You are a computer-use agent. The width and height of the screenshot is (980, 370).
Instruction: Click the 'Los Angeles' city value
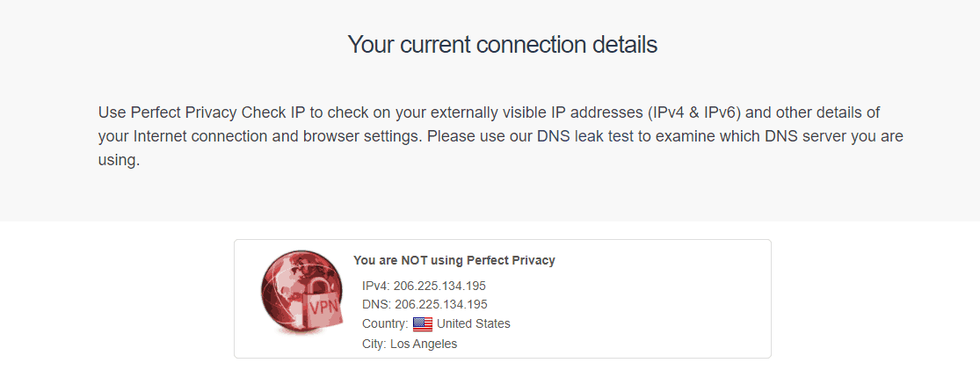424,344
